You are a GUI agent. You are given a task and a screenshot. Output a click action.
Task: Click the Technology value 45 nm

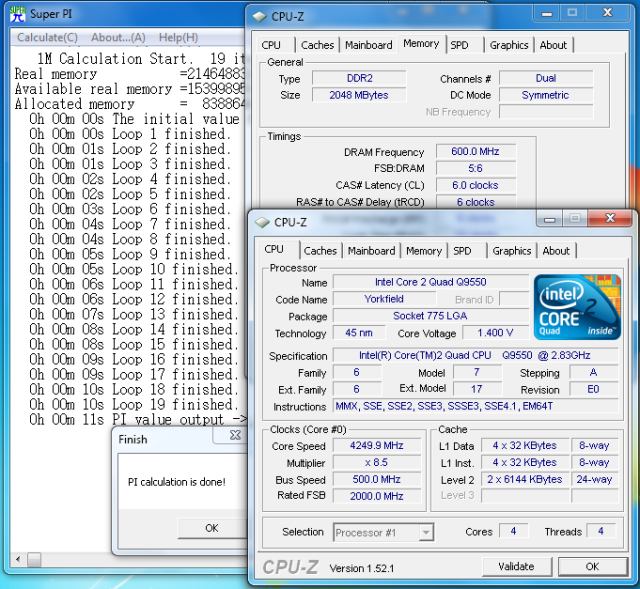[x=359, y=333]
